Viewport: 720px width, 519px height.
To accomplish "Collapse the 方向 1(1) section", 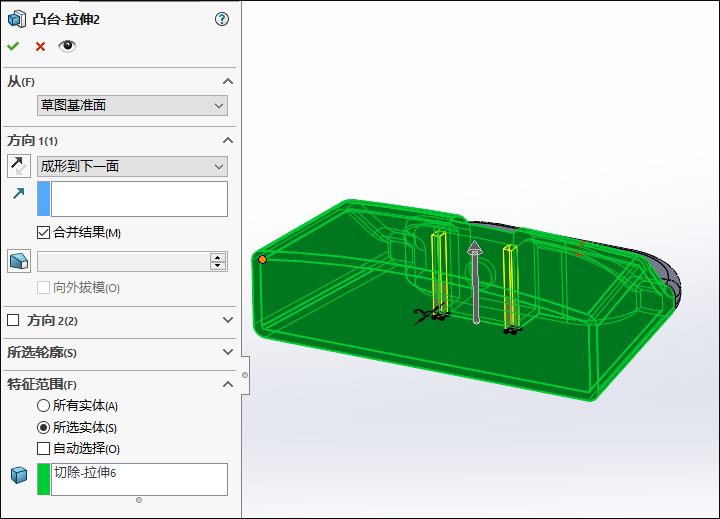I will [228, 141].
